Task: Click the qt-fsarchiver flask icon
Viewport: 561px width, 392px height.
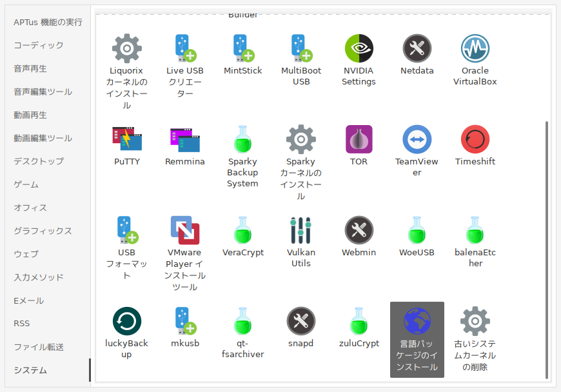Action: tap(243, 321)
